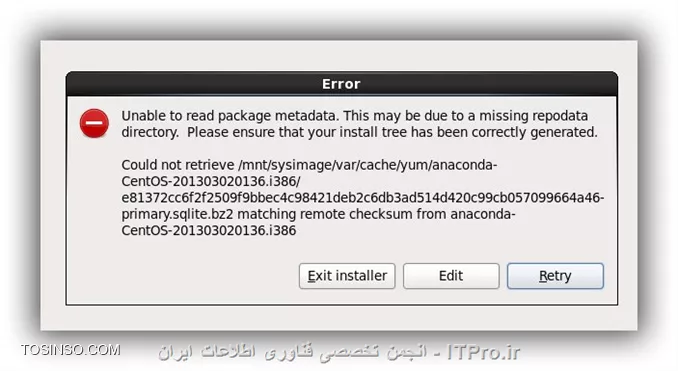Screen dimensions: 678x371
Task: Click the TOSINSO.COM watermark
Action: [x=71, y=350]
